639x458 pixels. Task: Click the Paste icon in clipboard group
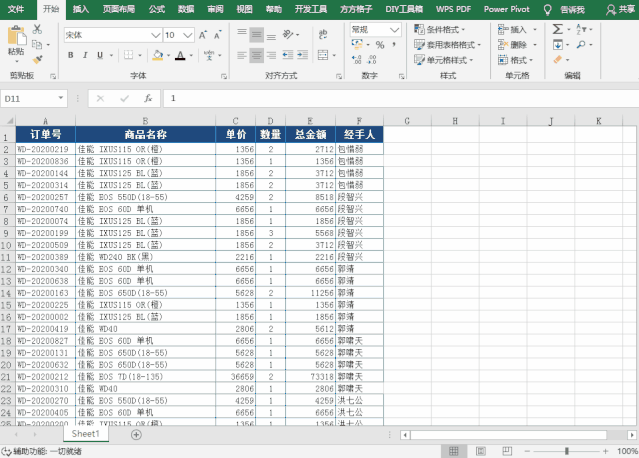tap(16, 36)
